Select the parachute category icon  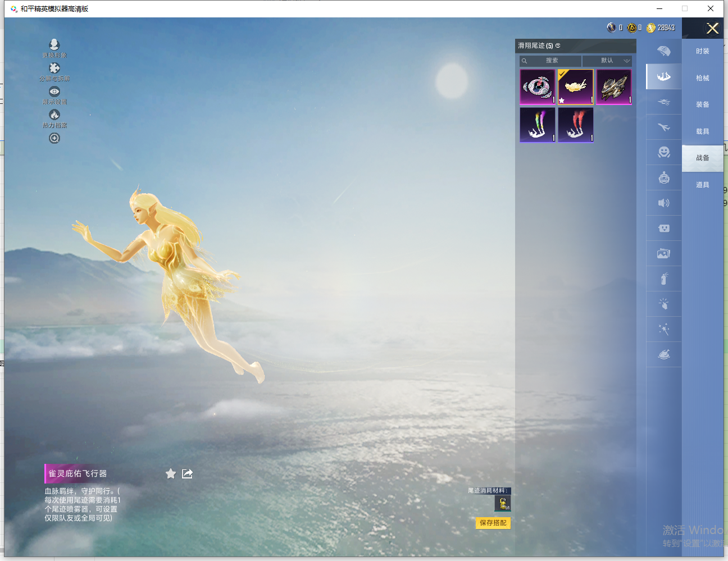tap(664, 51)
